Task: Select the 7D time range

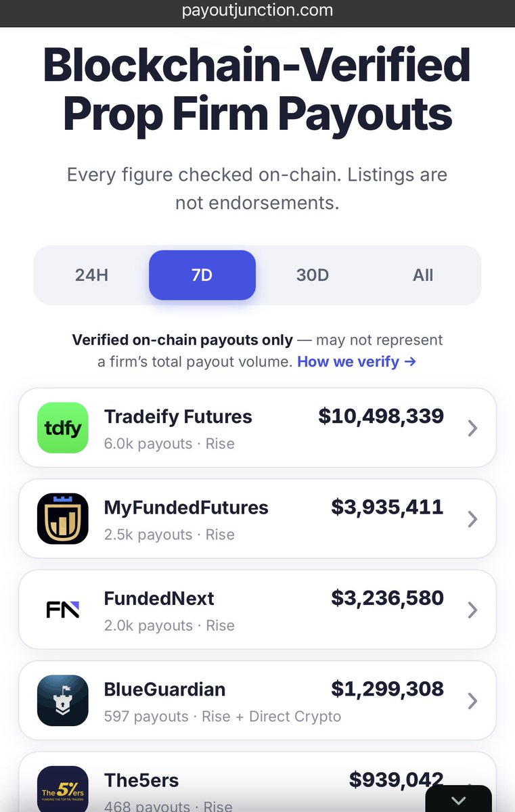Action: coord(202,275)
